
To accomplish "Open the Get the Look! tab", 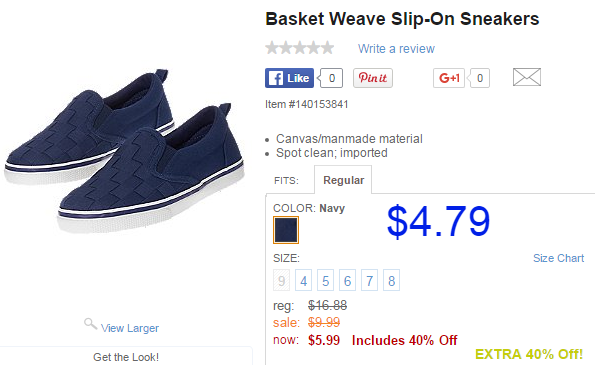I will [126, 357].
